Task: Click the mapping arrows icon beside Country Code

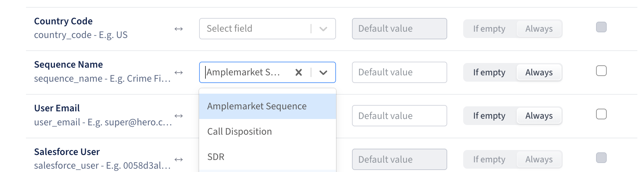Action: click(x=179, y=29)
